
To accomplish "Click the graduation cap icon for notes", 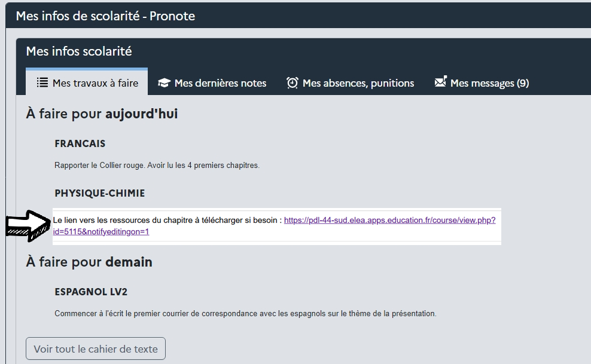I will tap(164, 83).
